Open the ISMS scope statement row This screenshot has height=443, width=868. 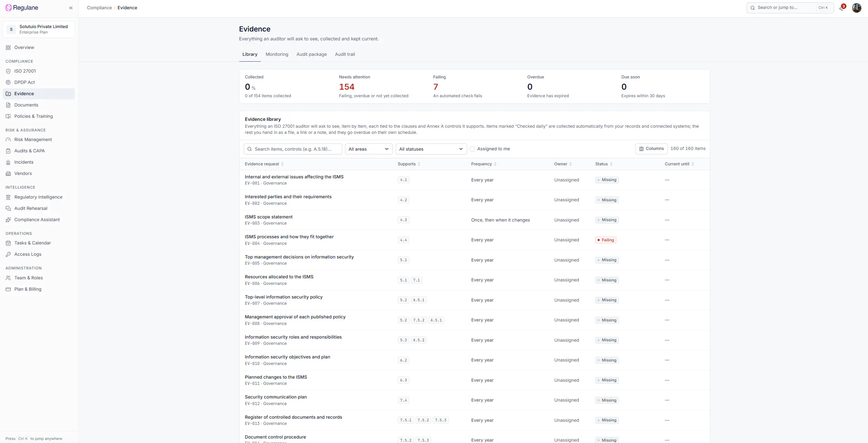474,220
